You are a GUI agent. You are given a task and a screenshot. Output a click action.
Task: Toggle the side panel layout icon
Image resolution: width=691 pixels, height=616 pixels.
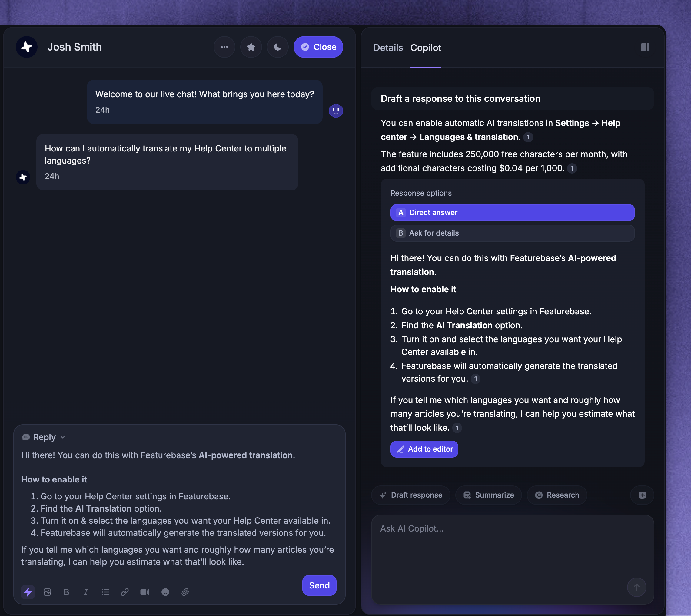[645, 47]
